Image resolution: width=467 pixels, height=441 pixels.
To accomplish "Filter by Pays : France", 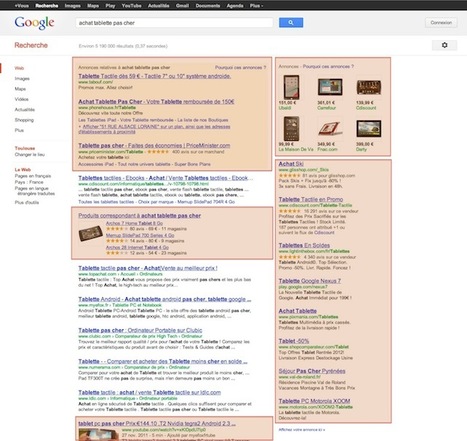I will click(x=29, y=182).
